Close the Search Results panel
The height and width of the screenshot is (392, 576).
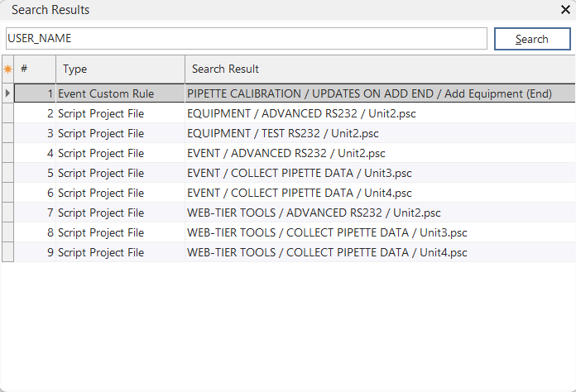coord(565,10)
